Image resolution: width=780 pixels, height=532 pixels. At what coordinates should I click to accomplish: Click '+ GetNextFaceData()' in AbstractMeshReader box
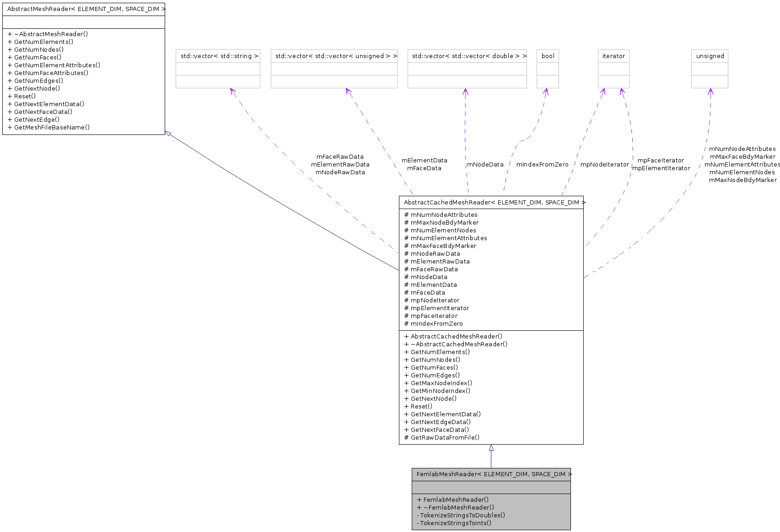pyautogui.click(x=40, y=112)
